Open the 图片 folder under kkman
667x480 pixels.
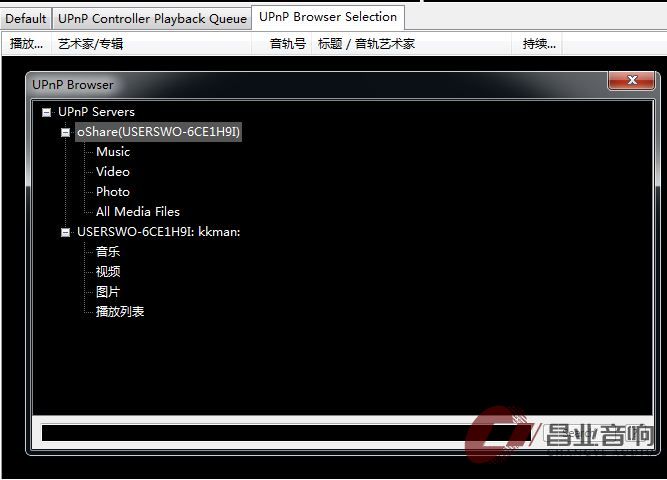click(x=108, y=291)
